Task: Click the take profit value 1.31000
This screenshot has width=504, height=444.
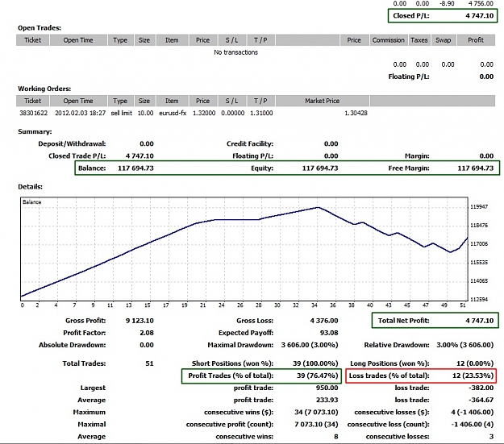Action: click(x=261, y=113)
